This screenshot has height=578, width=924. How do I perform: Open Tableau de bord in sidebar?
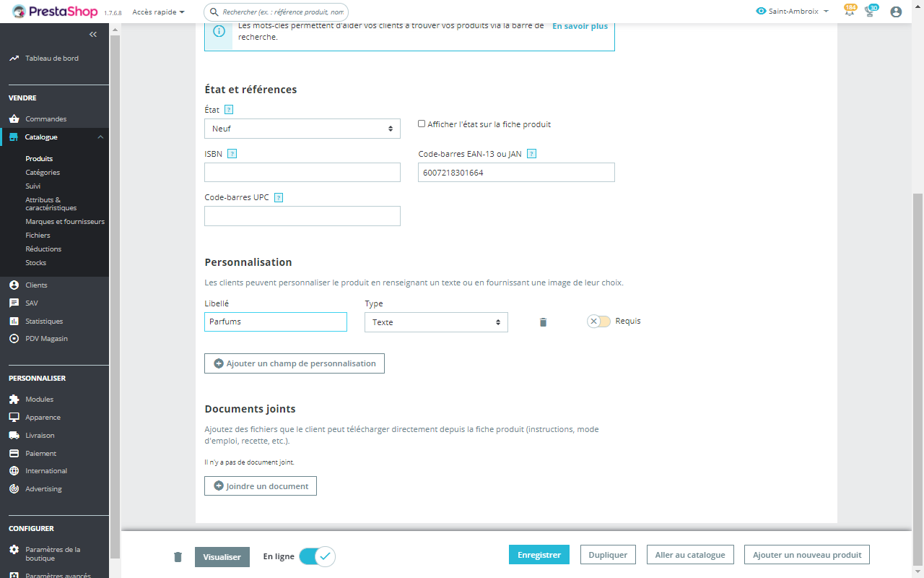[52, 58]
